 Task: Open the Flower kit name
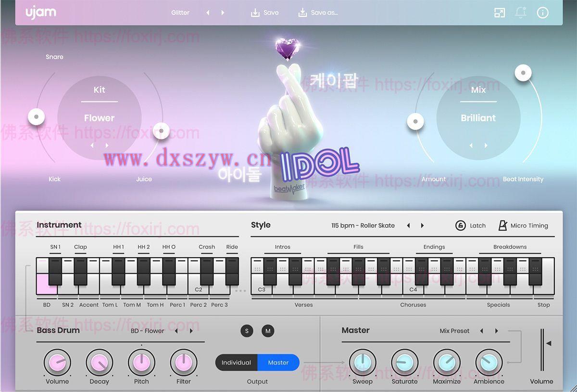click(x=100, y=118)
